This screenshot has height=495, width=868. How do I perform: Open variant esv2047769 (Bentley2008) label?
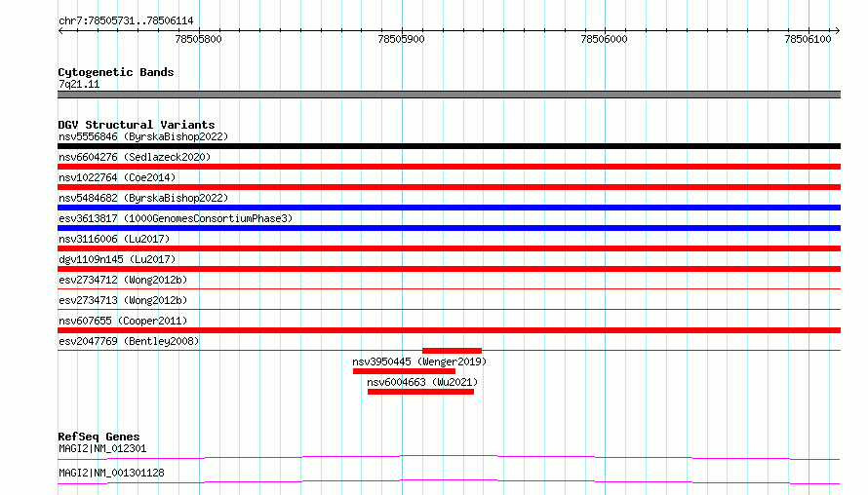click(x=129, y=341)
